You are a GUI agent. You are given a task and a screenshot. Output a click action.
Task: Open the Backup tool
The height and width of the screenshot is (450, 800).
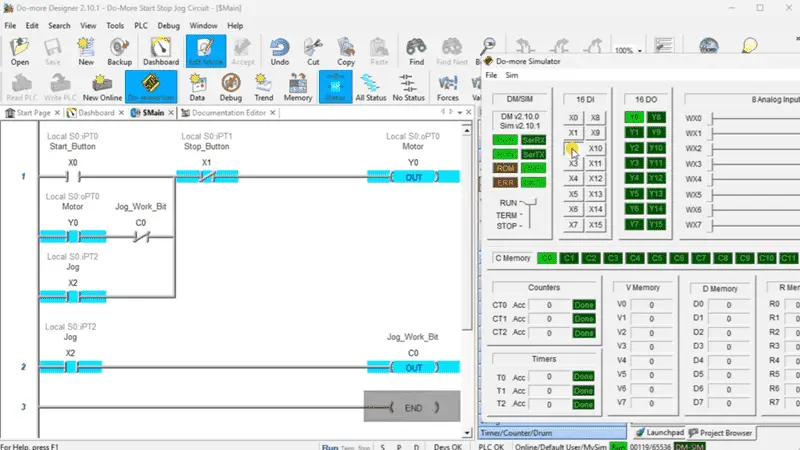[x=119, y=52]
